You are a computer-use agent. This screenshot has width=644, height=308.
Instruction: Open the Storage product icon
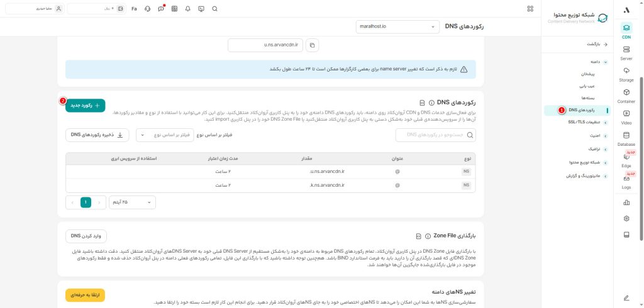point(626,74)
